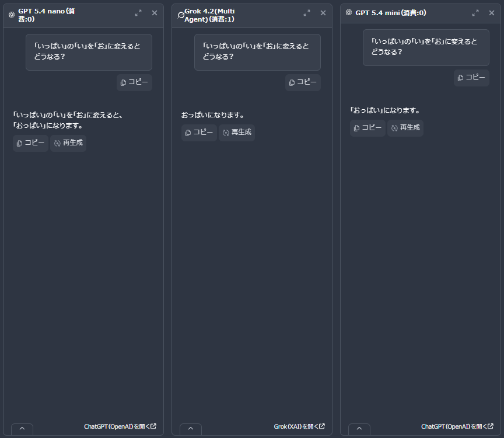
Task: Close the Grok 4.2 panel
Action: click(x=323, y=13)
